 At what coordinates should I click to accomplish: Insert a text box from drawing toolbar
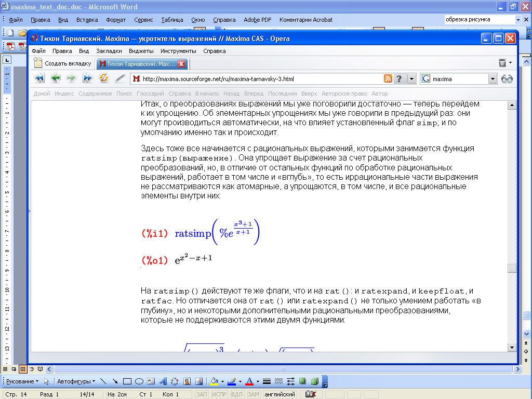[x=151, y=381]
